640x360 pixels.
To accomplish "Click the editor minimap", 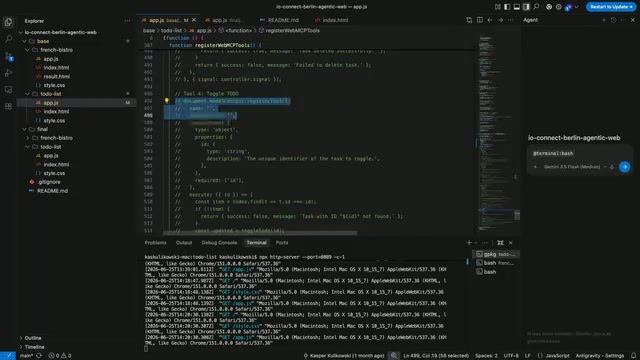I will [x=496, y=133].
